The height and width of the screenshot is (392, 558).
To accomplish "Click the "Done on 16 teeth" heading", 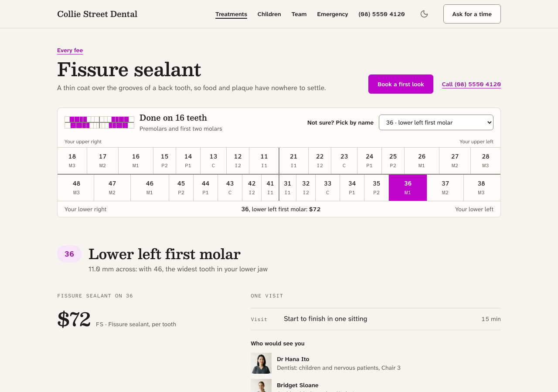I will coord(173,118).
